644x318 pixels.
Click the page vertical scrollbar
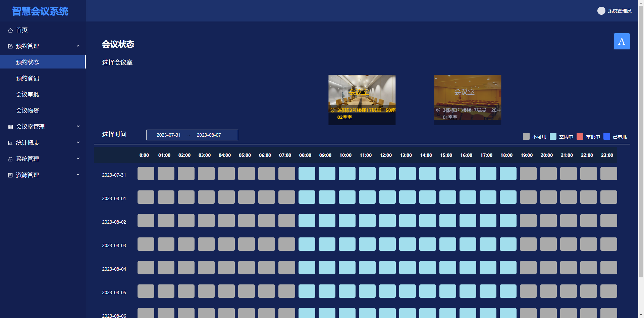pos(641,141)
